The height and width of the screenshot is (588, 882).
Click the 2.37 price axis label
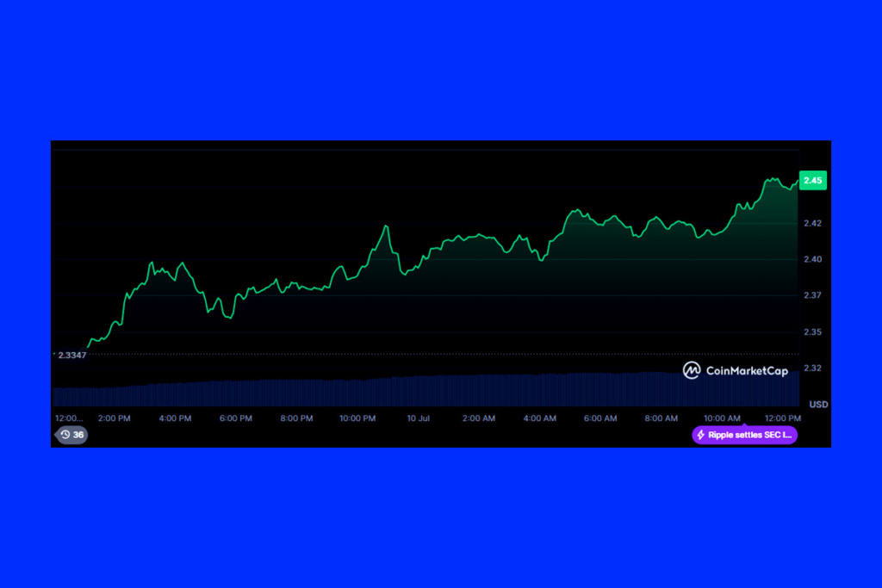click(812, 295)
